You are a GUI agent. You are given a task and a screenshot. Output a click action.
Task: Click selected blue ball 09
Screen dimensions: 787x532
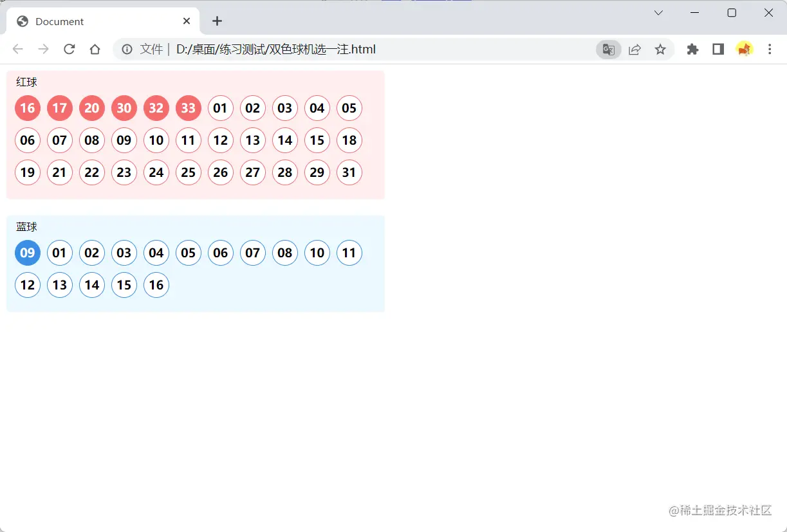(28, 253)
